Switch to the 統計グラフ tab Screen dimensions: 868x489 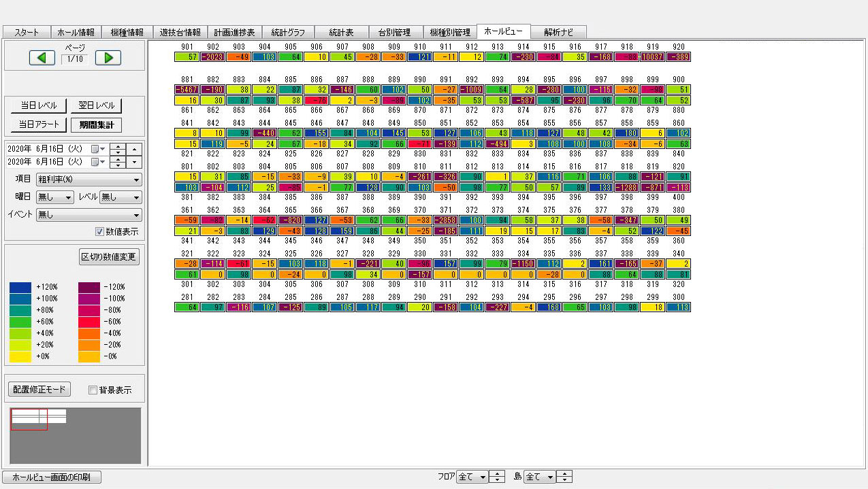pos(287,31)
